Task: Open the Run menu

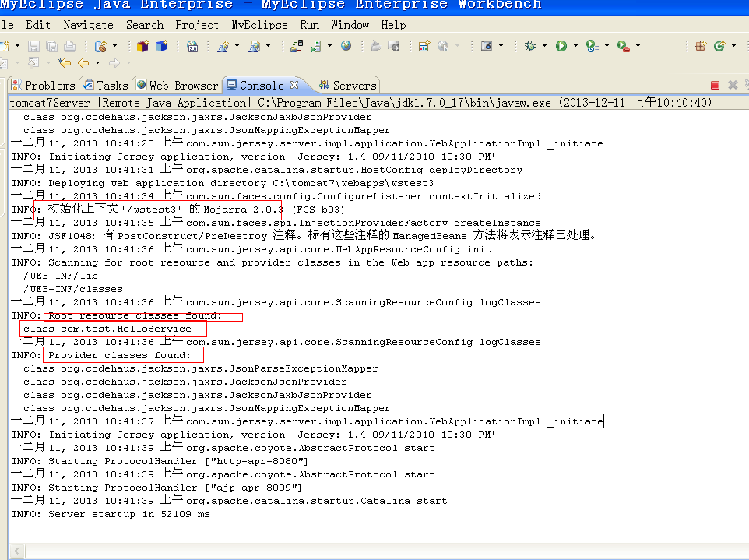Action: 310,25
